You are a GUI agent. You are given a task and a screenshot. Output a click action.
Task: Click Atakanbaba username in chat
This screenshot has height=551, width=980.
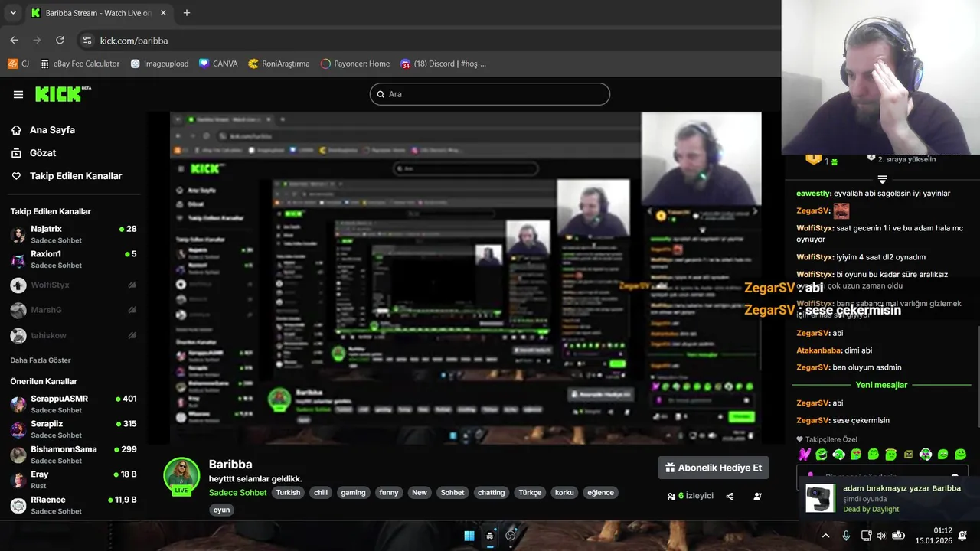[818, 350]
